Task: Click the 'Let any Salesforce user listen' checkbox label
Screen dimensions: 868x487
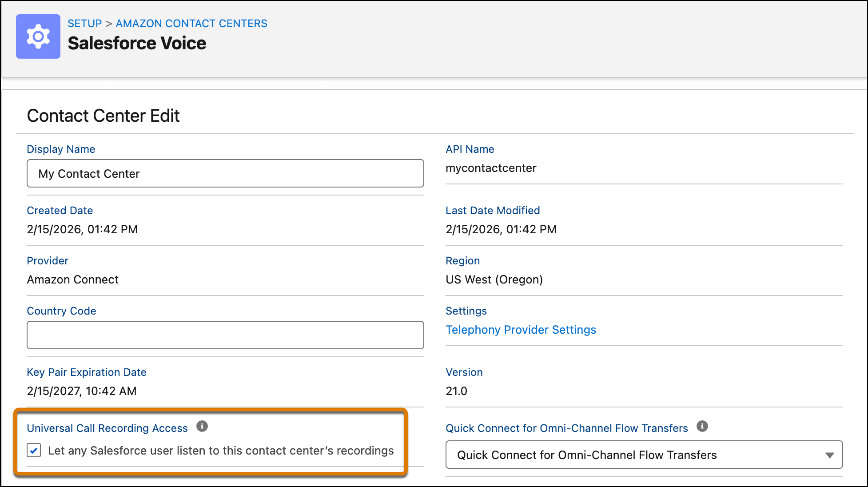Action: coord(221,451)
